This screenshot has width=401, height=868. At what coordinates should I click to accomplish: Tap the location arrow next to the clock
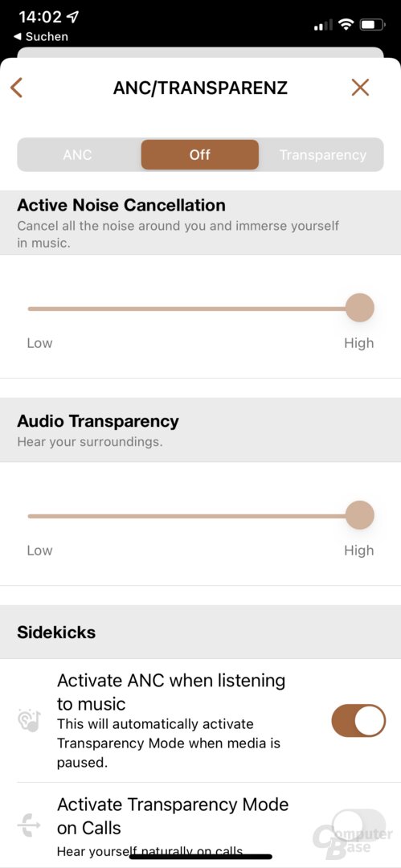pos(72,17)
